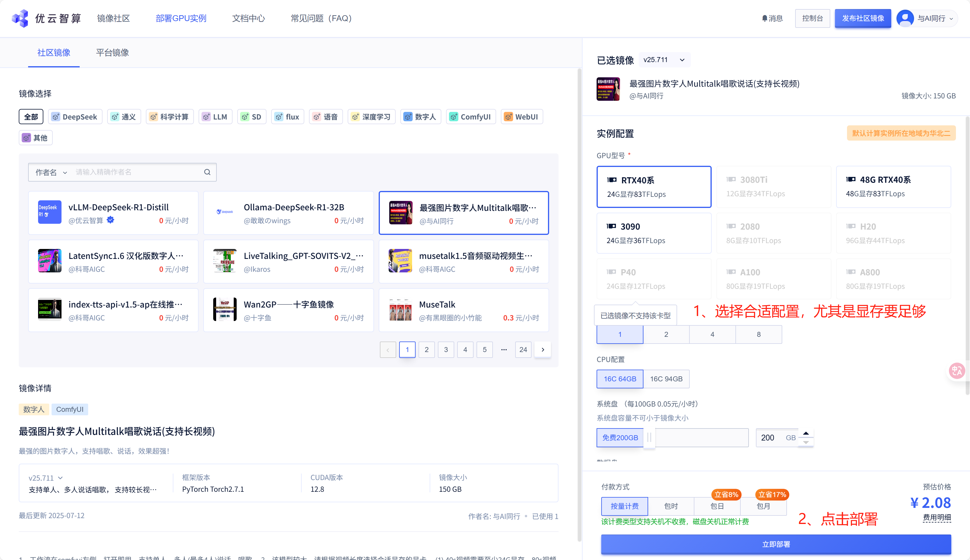970x560 pixels.
Task: Increase system disk size with up arrow
Action: pyautogui.click(x=806, y=433)
